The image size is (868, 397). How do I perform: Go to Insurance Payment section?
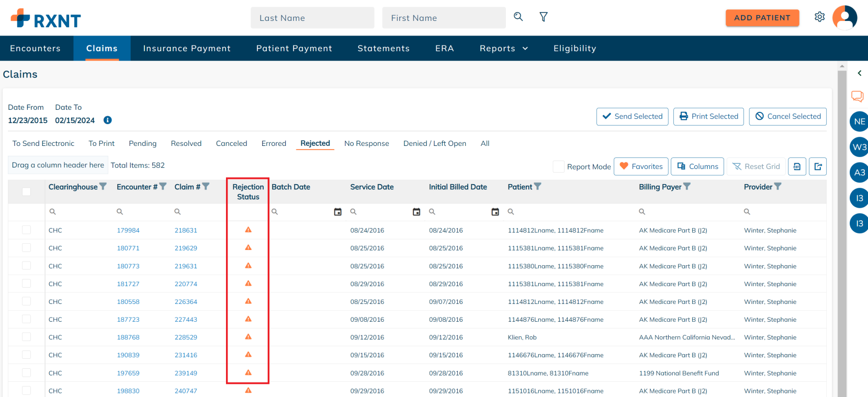click(187, 48)
